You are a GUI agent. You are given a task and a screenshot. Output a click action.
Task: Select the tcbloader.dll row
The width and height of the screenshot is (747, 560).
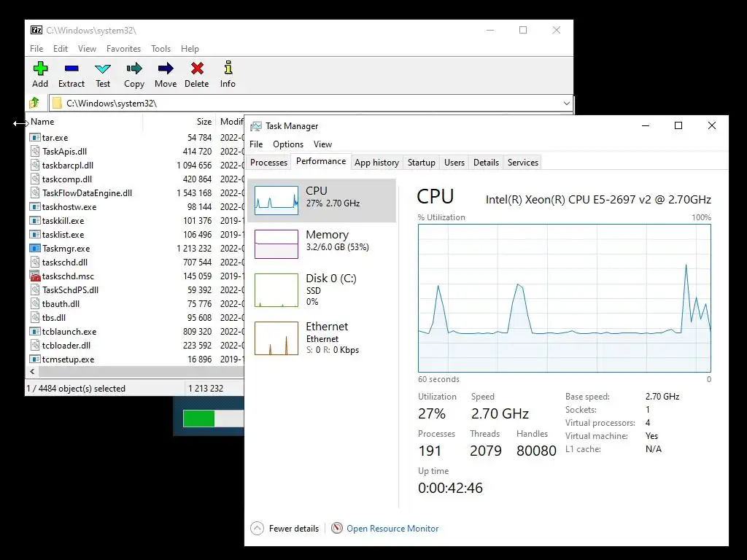click(136, 345)
